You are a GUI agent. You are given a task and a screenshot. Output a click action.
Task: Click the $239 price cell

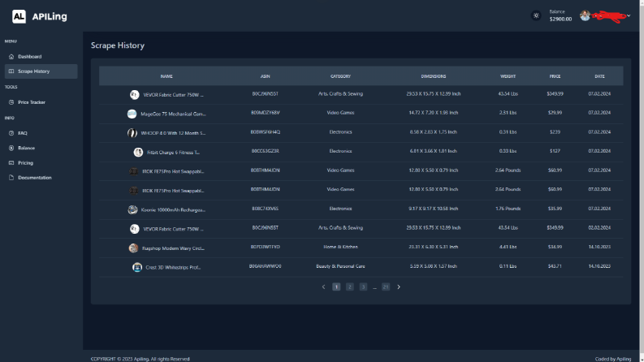[555, 131]
